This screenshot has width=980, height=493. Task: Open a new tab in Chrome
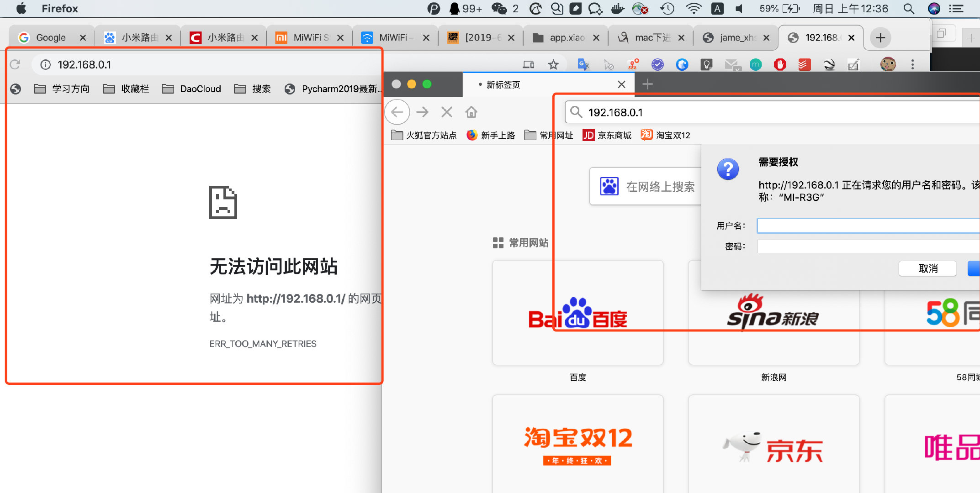pyautogui.click(x=880, y=37)
